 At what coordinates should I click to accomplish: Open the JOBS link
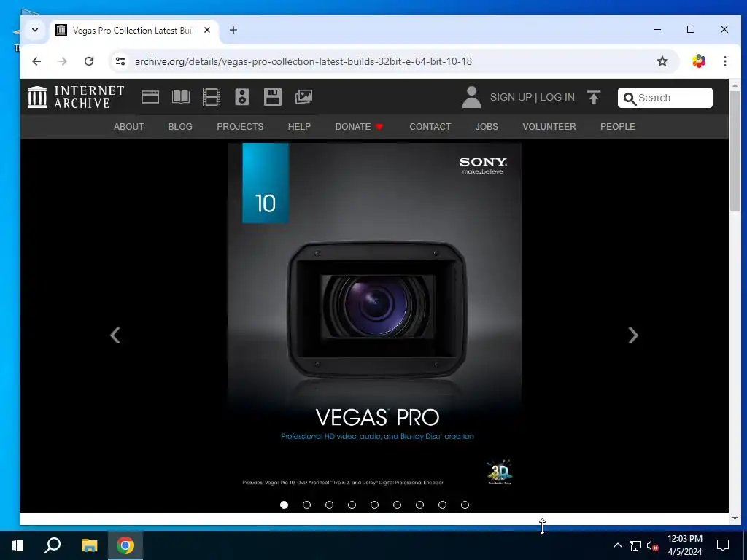487,127
